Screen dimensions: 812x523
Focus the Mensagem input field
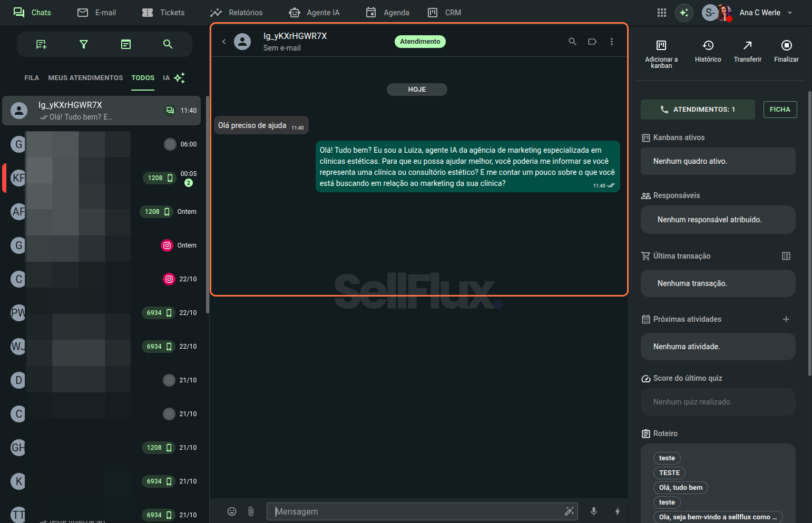(416, 511)
